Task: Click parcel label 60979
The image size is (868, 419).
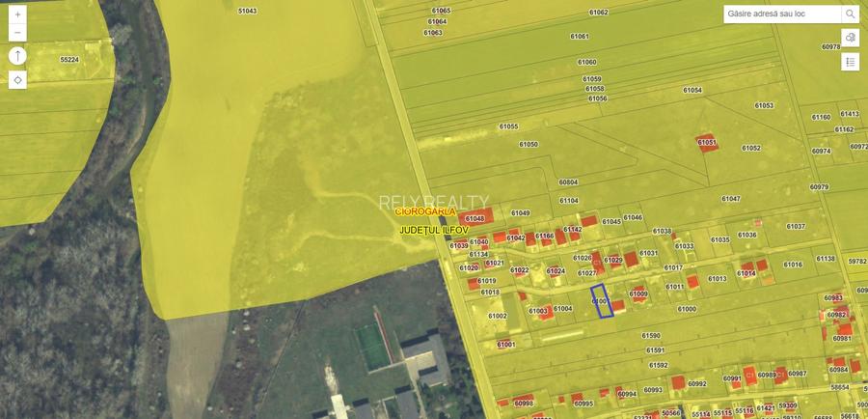Action: click(819, 186)
